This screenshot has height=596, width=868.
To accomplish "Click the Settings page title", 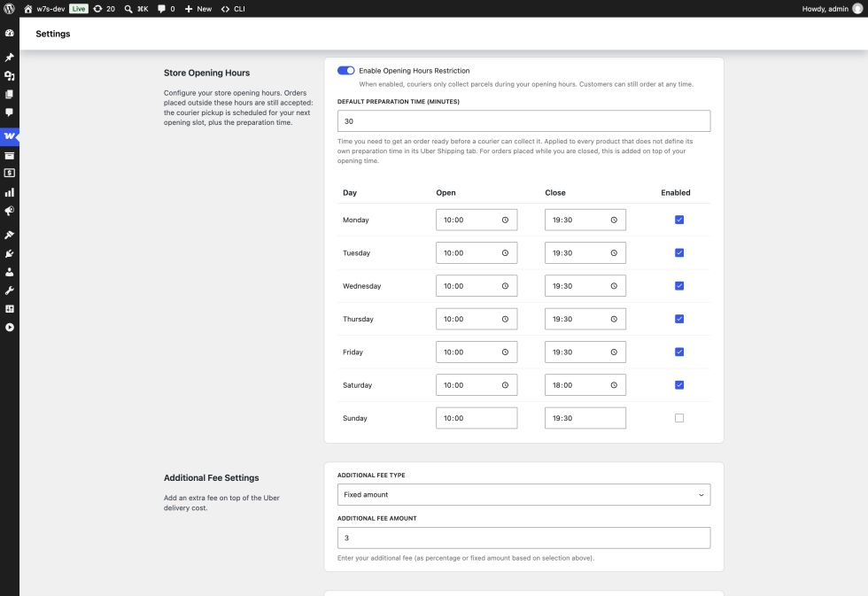I will [53, 34].
